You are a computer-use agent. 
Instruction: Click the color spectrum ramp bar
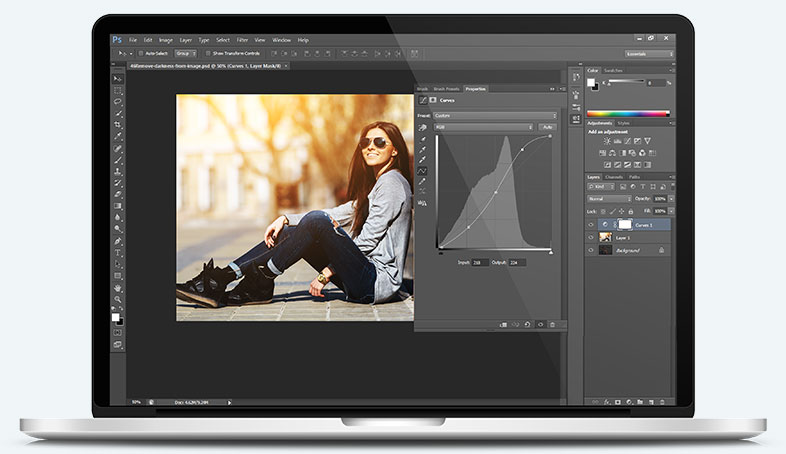tap(628, 114)
